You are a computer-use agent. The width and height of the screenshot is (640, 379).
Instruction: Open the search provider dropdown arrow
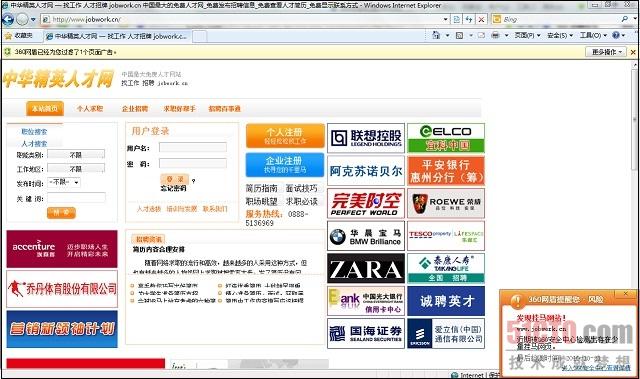(x=634, y=19)
